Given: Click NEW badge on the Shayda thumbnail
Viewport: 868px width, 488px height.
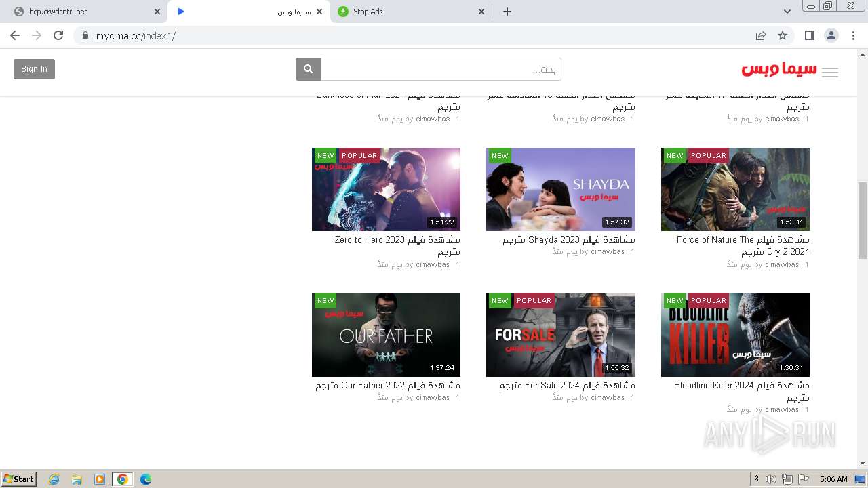Looking at the screenshot, I should 500,155.
